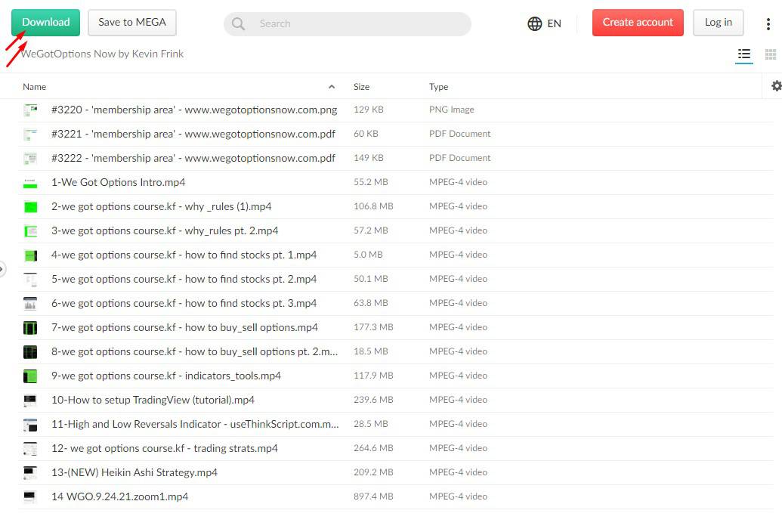Sort by Size column header
The image size is (782, 532).
tap(361, 87)
